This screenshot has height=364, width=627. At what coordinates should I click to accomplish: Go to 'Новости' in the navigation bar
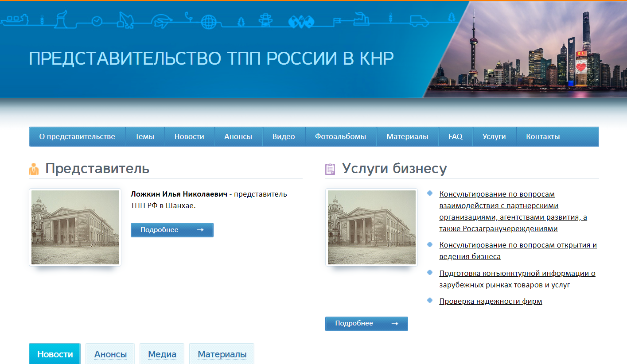click(189, 136)
